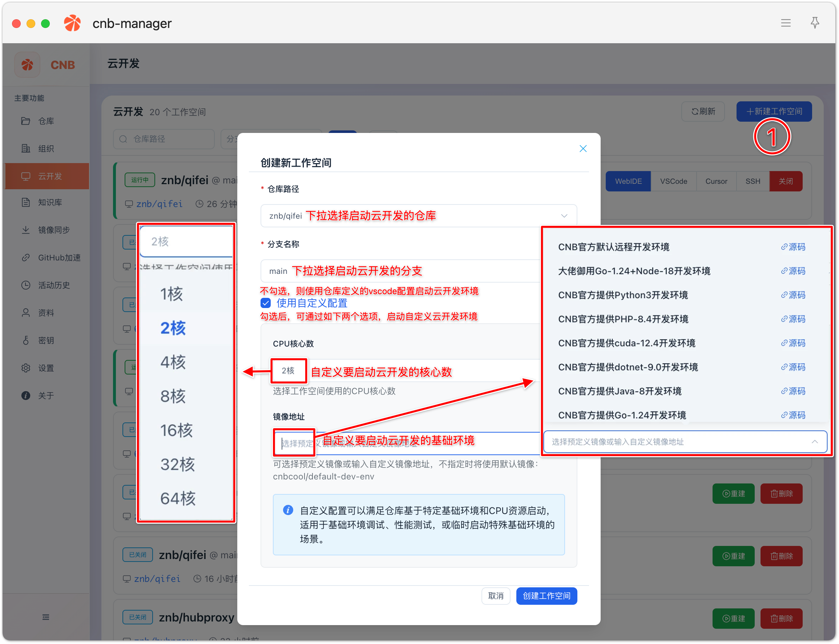Select the 4核 option

[x=186, y=362]
